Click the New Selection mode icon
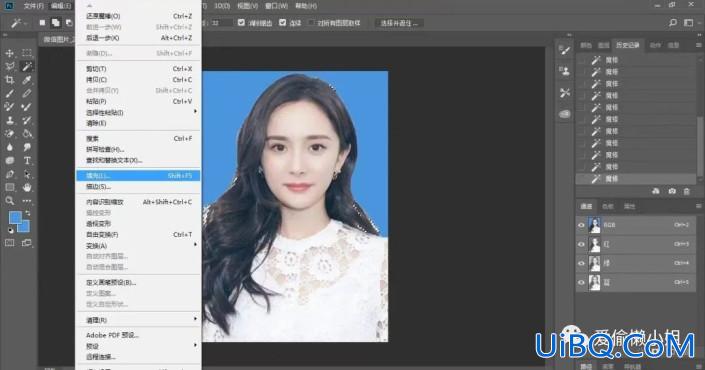This screenshot has width=705, height=370. click(42, 22)
